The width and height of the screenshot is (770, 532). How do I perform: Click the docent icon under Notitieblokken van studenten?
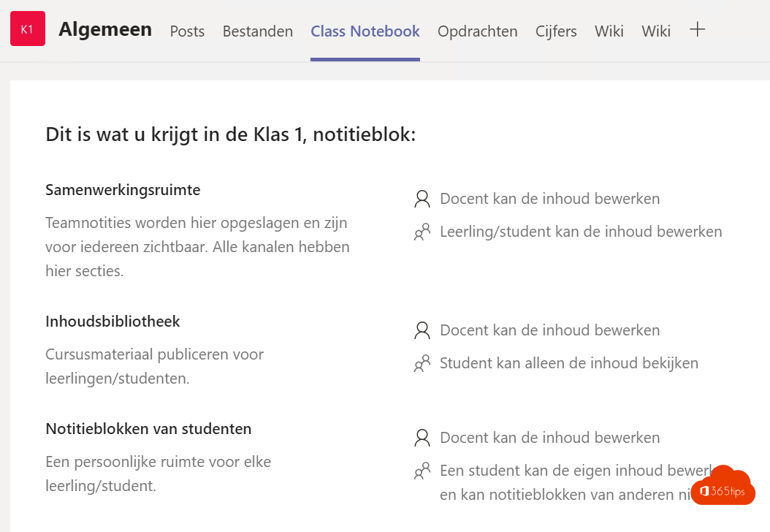pos(422,437)
